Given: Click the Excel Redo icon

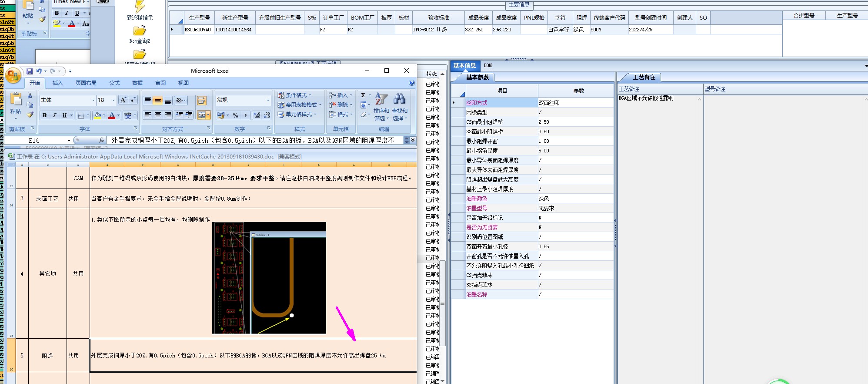Looking at the screenshot, I should click(x=53, y=71).
